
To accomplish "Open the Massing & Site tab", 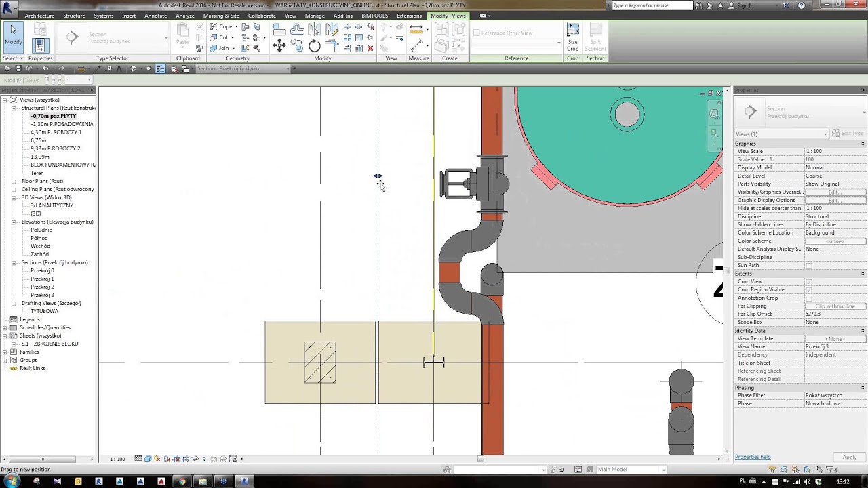I will click(x=221, y=16).
